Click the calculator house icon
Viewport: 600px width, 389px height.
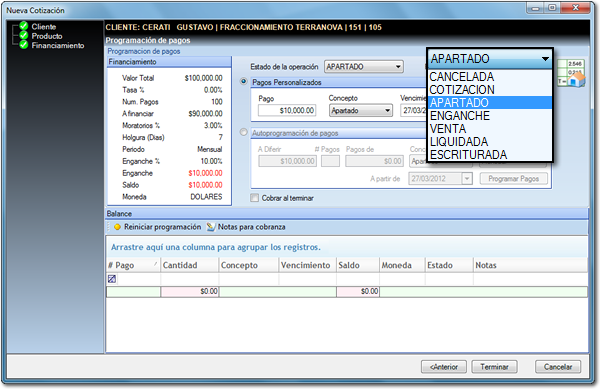572,73
